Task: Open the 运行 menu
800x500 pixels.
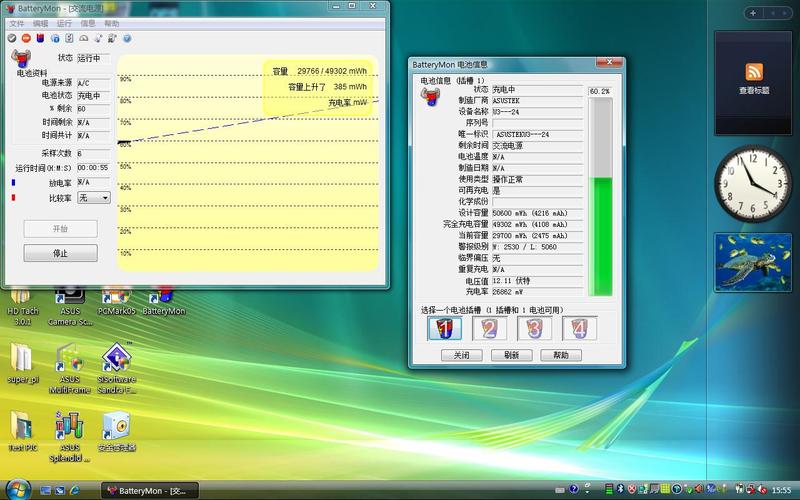Action: pos(64,23)
